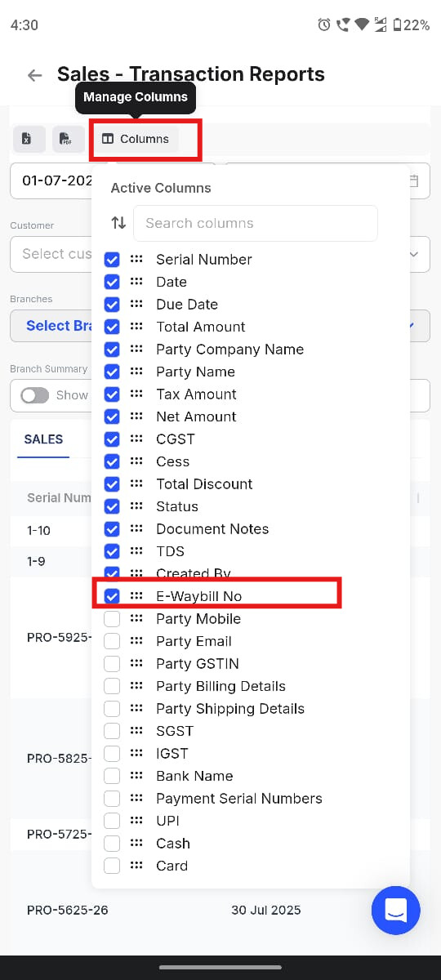Click the Search columns input field
This screenshot has height=980, width=441.
[x=256, y=223]
